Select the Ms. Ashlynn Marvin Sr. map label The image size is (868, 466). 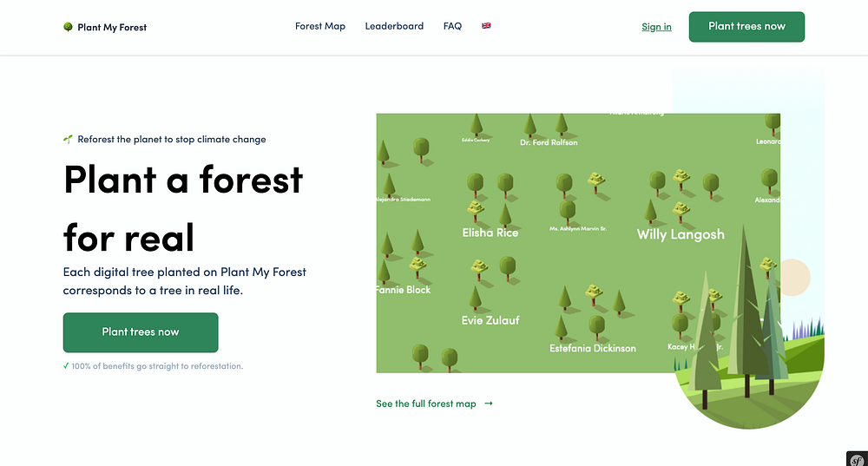pyautogui.click(x=578, y=228)
